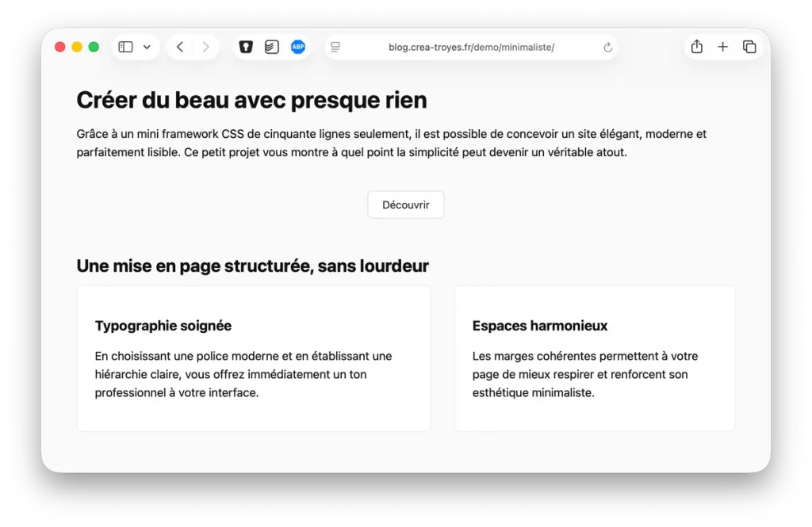Open the Share menu

pos(696,47)
